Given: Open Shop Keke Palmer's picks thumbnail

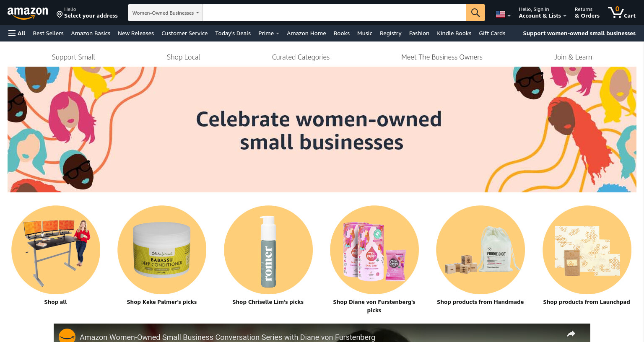Looking at the screenshot, I should point(162,250).
